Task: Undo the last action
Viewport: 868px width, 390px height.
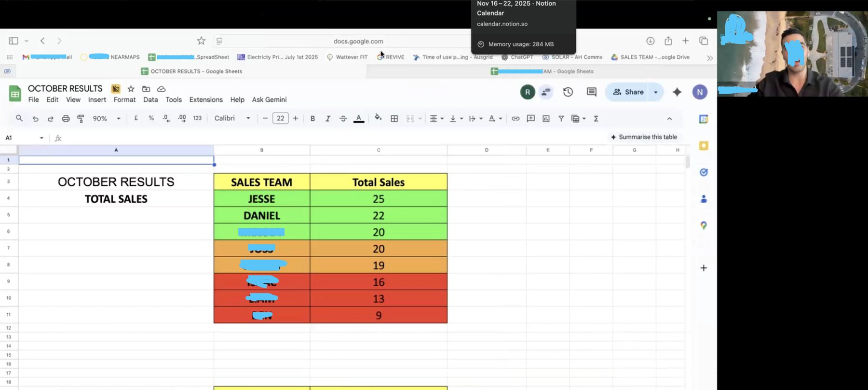Action: (35, 119)
